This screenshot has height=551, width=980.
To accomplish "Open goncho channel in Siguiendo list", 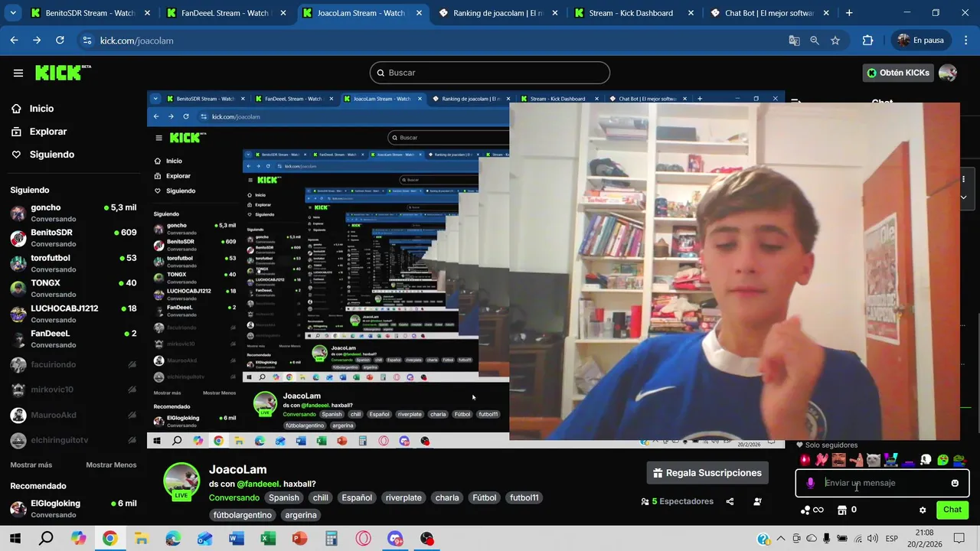I will pyautogui.click(x=73, y=213).
